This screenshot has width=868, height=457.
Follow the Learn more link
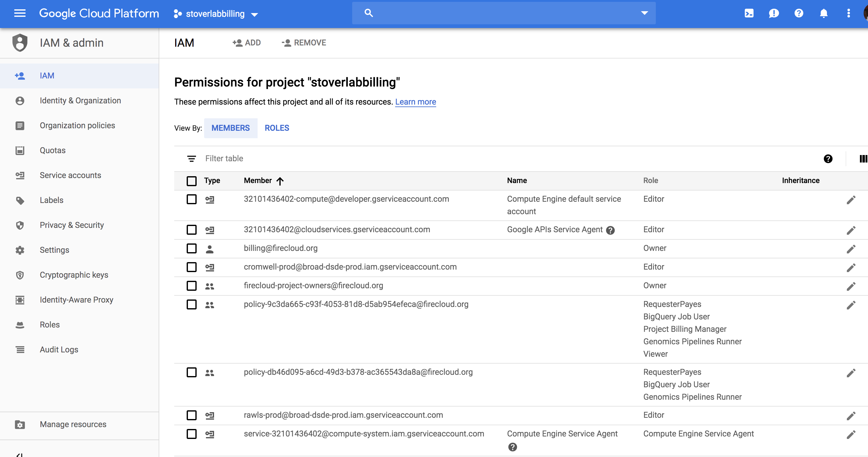click(415, 102)
